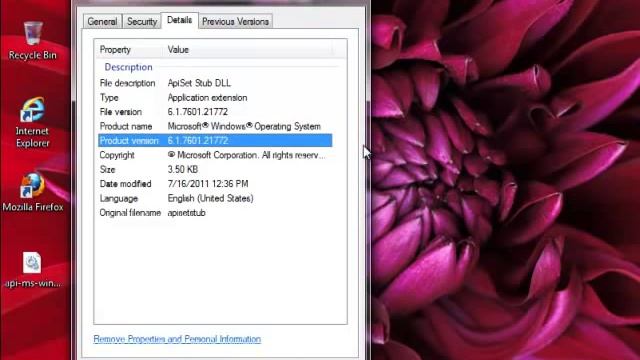640x360 pixels.
Task: Click the Property column header
Action: click(x=130, y=50)
